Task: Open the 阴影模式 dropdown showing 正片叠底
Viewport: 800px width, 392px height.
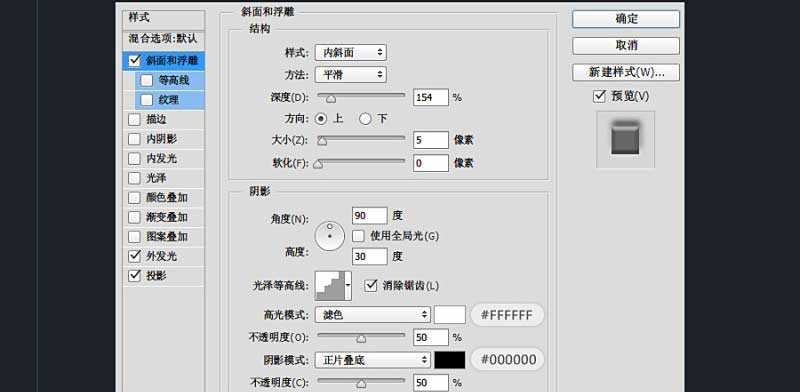Action: pyautogui.click(x=372, y=360)
